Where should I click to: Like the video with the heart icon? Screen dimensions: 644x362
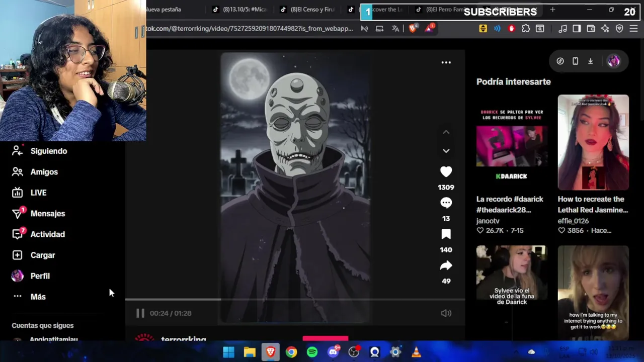tap(446, 172)
